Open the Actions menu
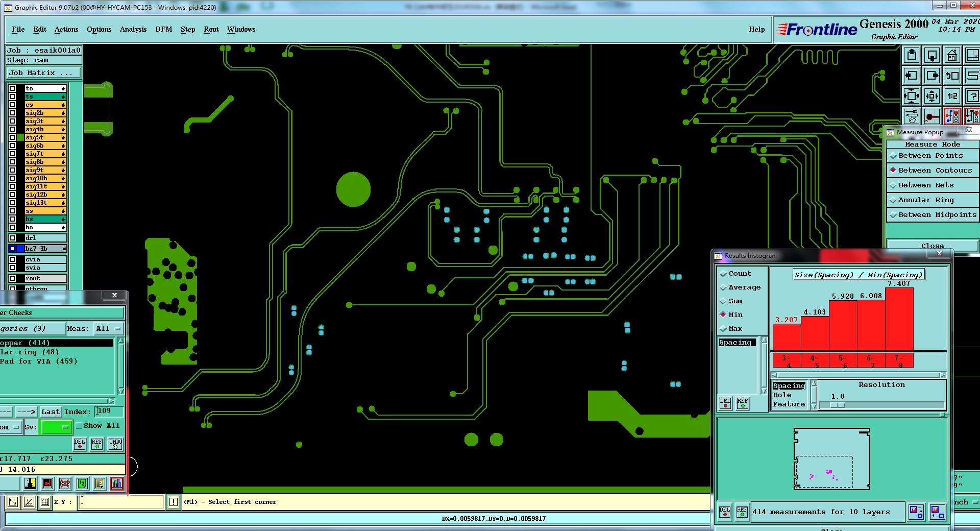980x531 pixels. coord(66,30)
